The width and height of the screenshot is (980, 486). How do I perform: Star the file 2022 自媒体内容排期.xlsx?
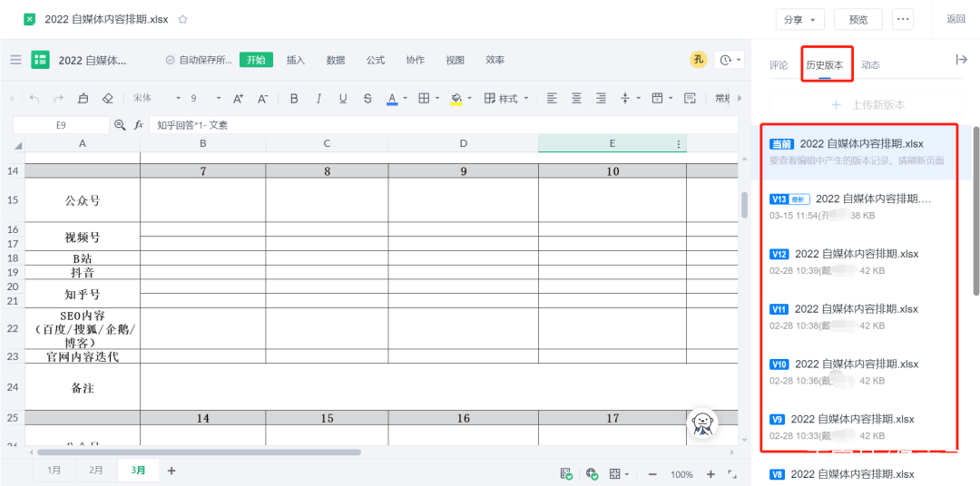tap(183, 19)
